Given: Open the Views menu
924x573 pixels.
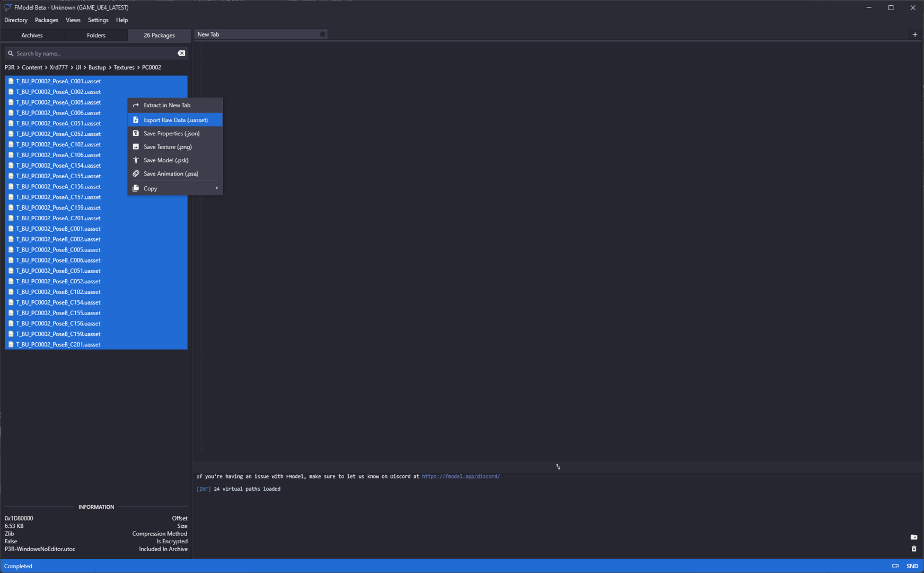Looking at the screenshot, I should [x=73, y=20].
